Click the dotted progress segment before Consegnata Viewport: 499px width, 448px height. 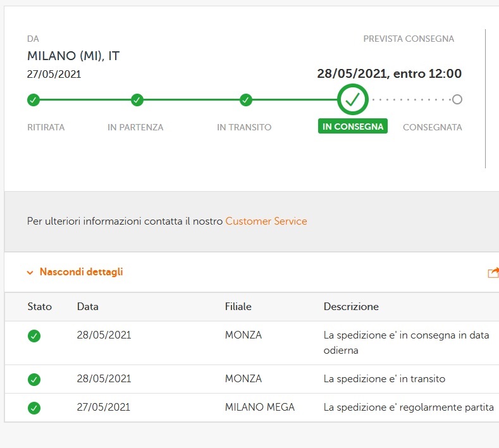pos(411,99)
